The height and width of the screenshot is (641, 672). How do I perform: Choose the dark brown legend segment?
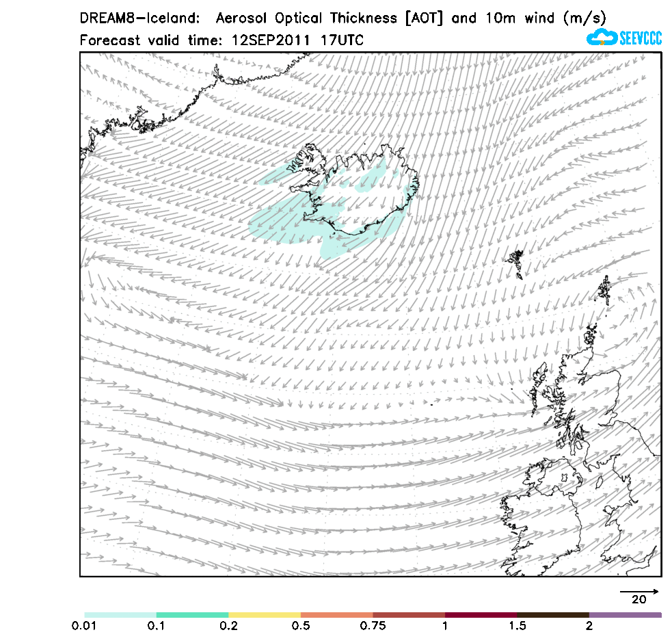click(x=553, y=615)
